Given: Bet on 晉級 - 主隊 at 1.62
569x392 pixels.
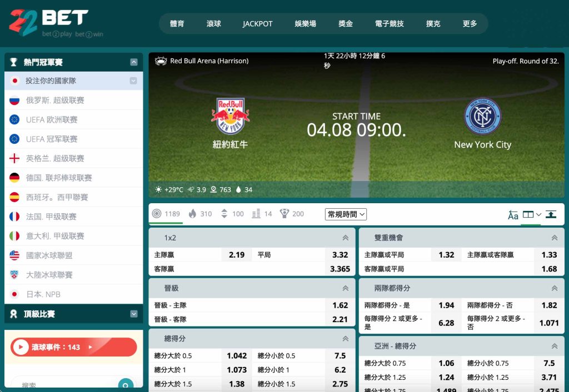Looking at the screenshot, I should [x=340, y=305].
